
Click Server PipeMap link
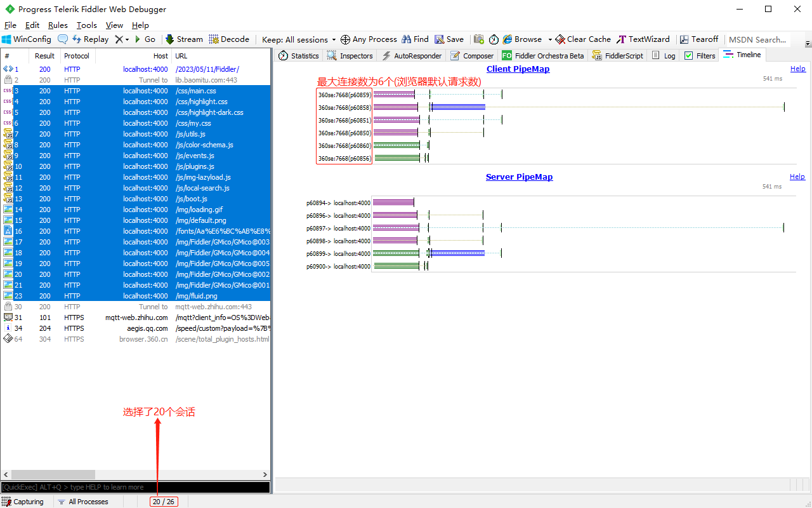(x=519, y=177)
